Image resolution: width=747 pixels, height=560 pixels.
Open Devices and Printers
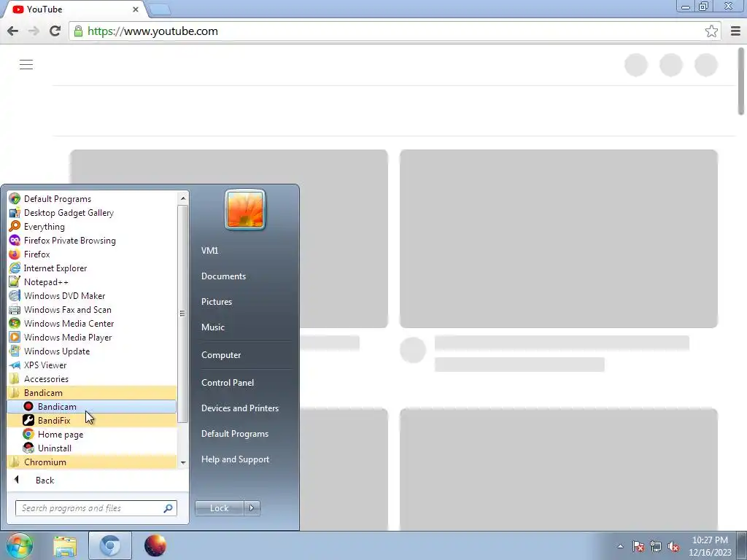tap(239, 408)
